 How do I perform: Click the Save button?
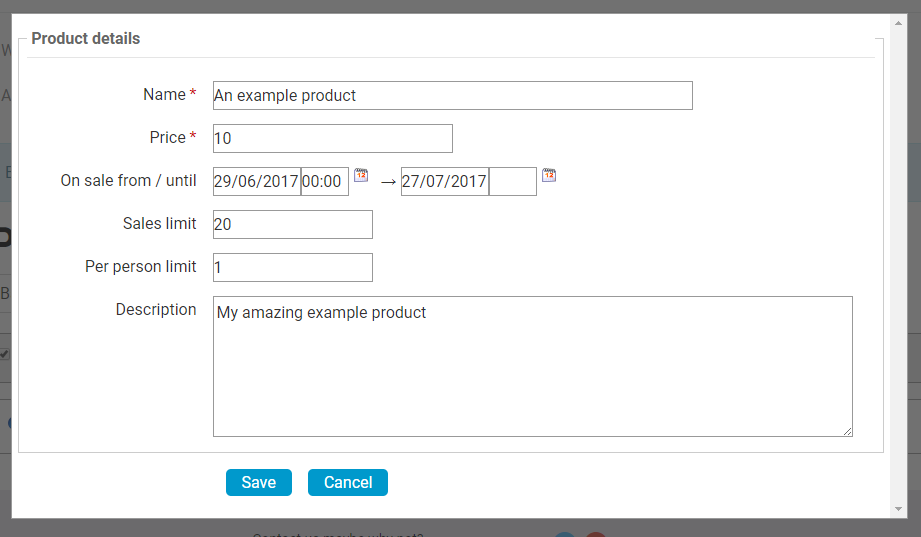point(258,482)
